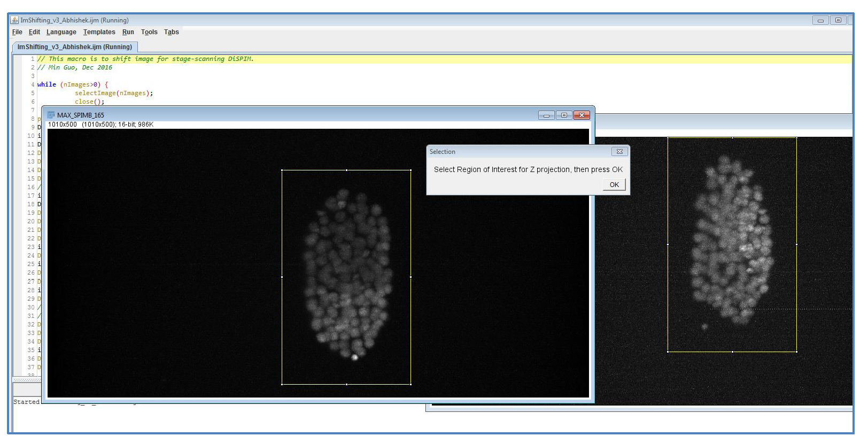868x444 pixels.
Task: Click the script editor window Java icon
Action: [x=15, y=20]
